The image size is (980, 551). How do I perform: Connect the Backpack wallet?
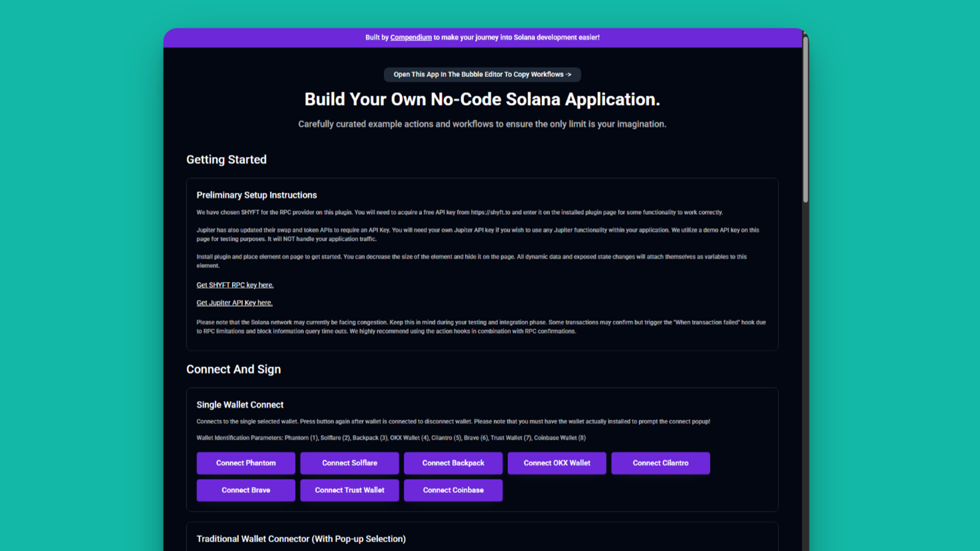coord(453,463)
